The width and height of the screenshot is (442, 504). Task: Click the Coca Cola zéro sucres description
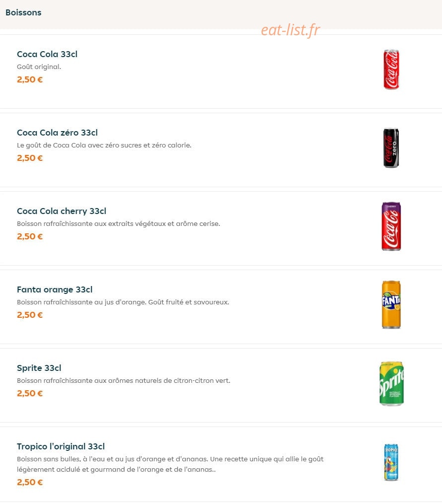pyautogui.click(x=104, y=145)
